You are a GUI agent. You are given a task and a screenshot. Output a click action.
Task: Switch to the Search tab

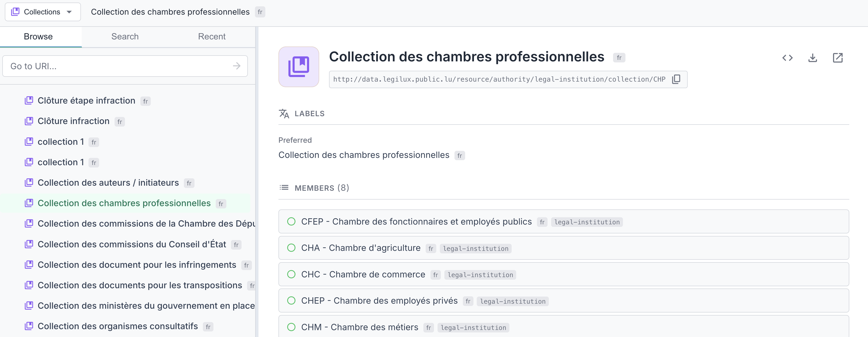[125, 36]
